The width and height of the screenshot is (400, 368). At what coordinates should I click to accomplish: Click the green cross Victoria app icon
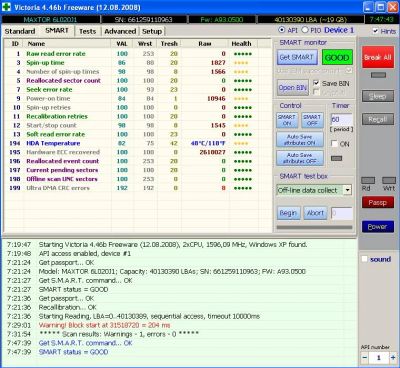coord(6,7)
